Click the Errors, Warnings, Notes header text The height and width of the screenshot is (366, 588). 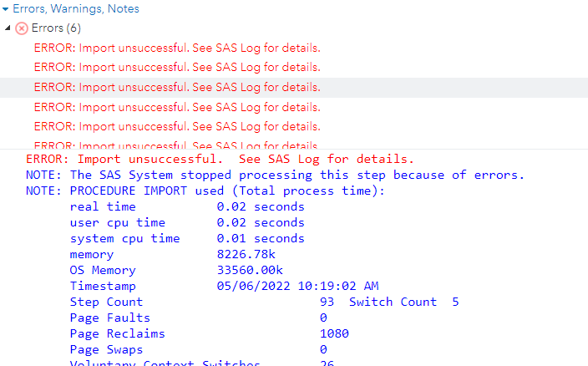(x=76, y=8)
